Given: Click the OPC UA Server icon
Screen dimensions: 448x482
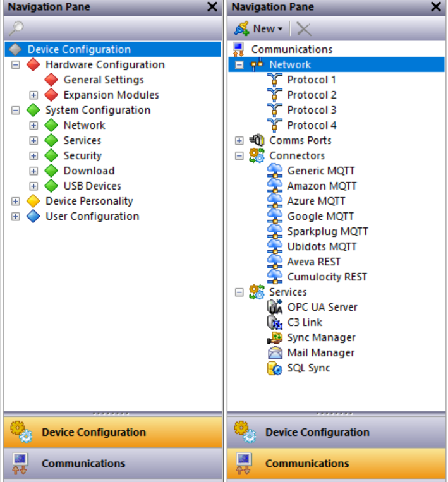Looking at the screenshot, I should pyautogui.click(x=275, y=308).
